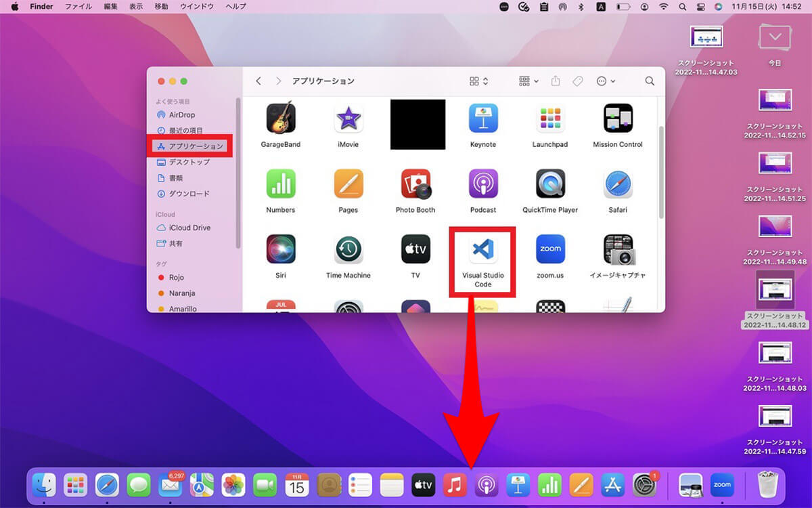The height and width of the screenshot is (508, 812).
Task: Open Reminders from the Dock
Action: tap(360, 485)
